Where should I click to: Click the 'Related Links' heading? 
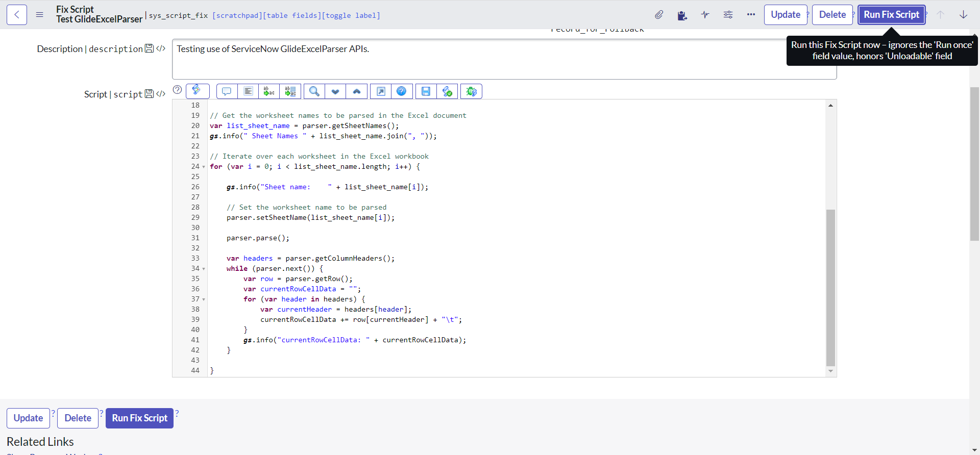pos(40,442)
